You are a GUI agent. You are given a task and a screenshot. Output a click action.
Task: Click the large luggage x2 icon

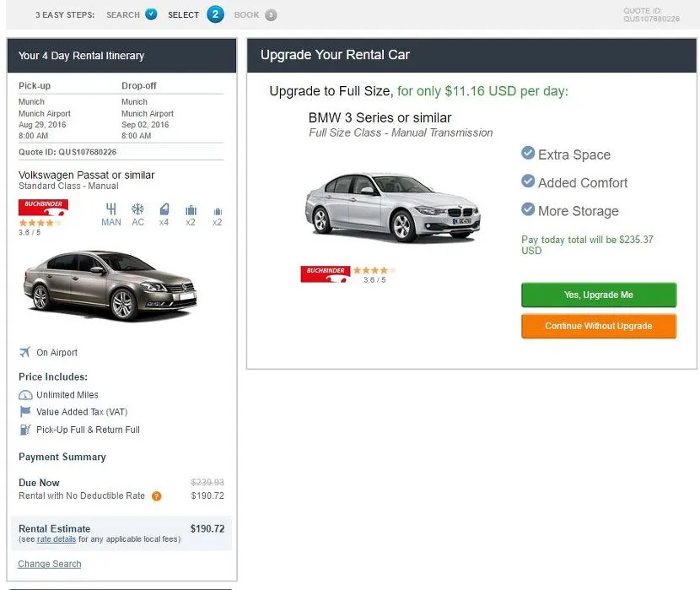tap(191, 209)
